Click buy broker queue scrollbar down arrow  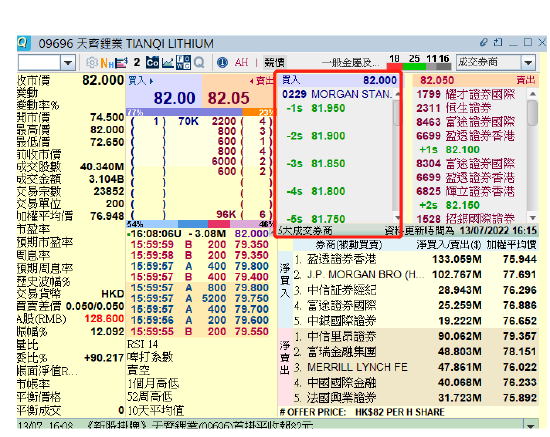click(397, 218)
